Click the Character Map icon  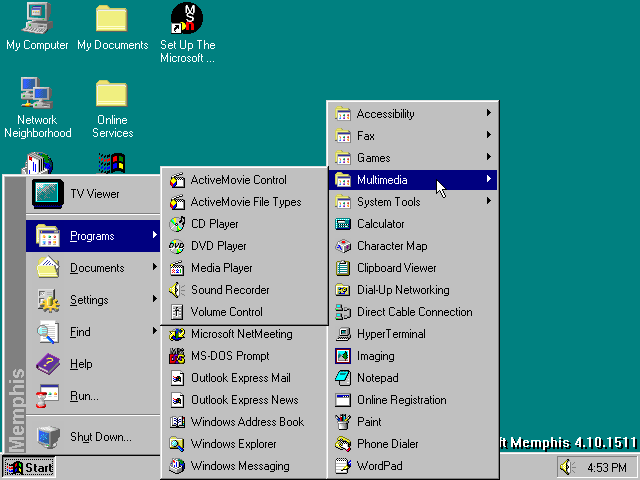pos(343,246)
